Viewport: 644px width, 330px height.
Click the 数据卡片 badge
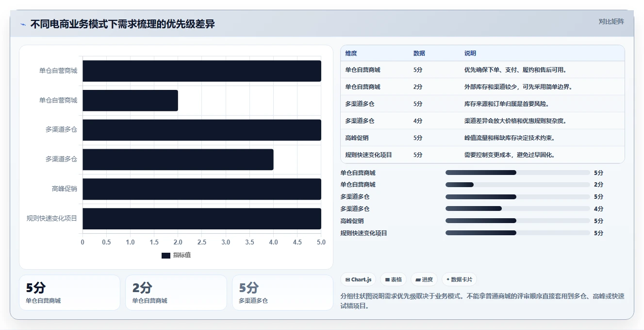point(459,279)
